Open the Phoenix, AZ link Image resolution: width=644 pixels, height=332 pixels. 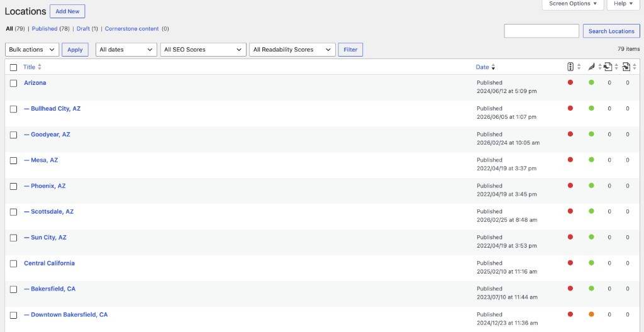pyautogui.click(x=45, y=185)
